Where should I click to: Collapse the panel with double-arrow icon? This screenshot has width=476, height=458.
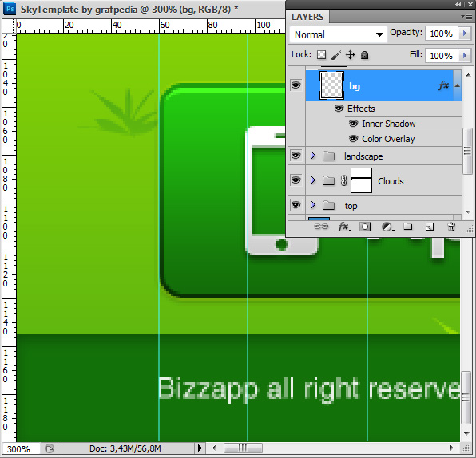[x=458, y=4]
